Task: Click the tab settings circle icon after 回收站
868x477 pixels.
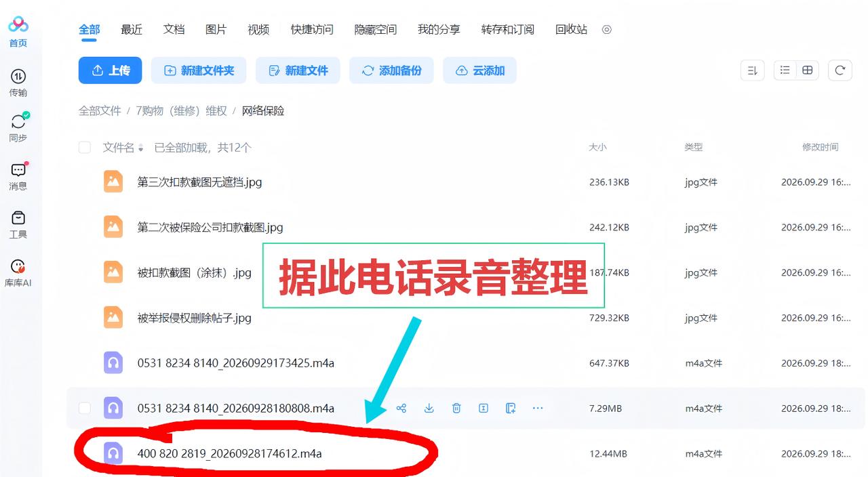Action: tap(607, 30)
